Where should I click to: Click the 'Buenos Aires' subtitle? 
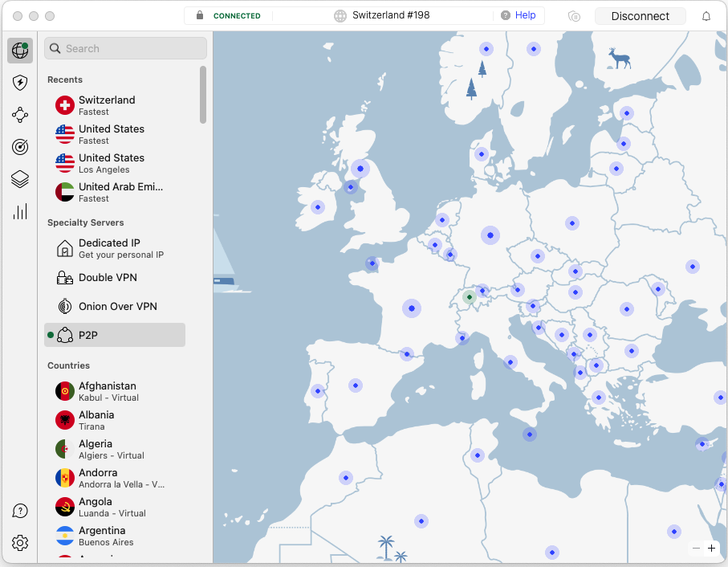106,542
